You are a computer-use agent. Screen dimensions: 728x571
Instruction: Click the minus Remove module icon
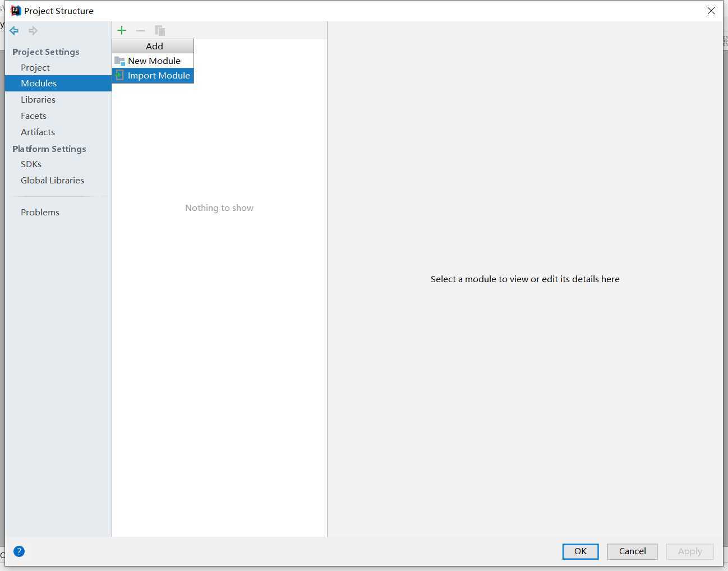(141, 30)
